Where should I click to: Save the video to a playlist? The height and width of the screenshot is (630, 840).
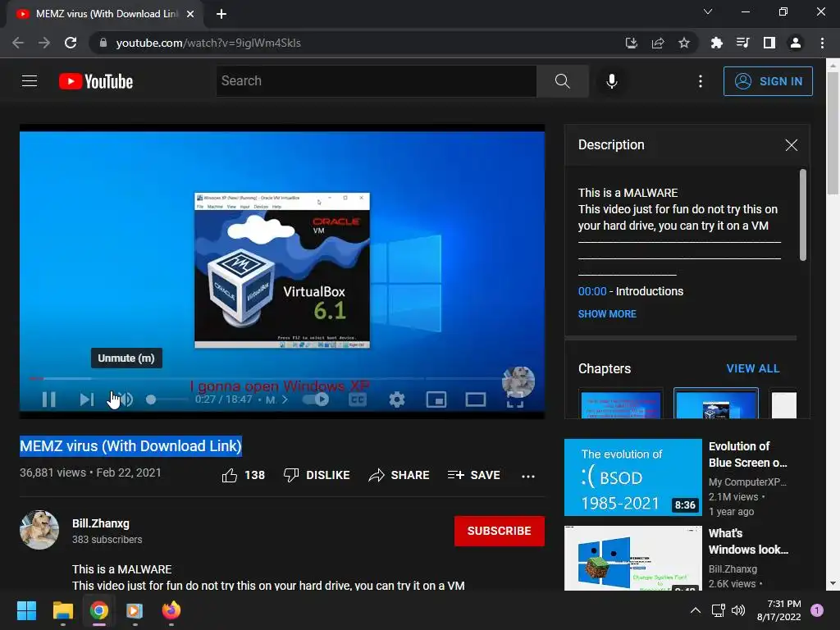click(x=473, y=475)
